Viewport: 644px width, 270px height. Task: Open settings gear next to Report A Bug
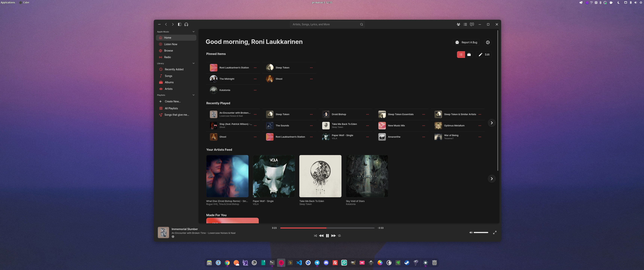pyautogui.click(x=488, y=42)
